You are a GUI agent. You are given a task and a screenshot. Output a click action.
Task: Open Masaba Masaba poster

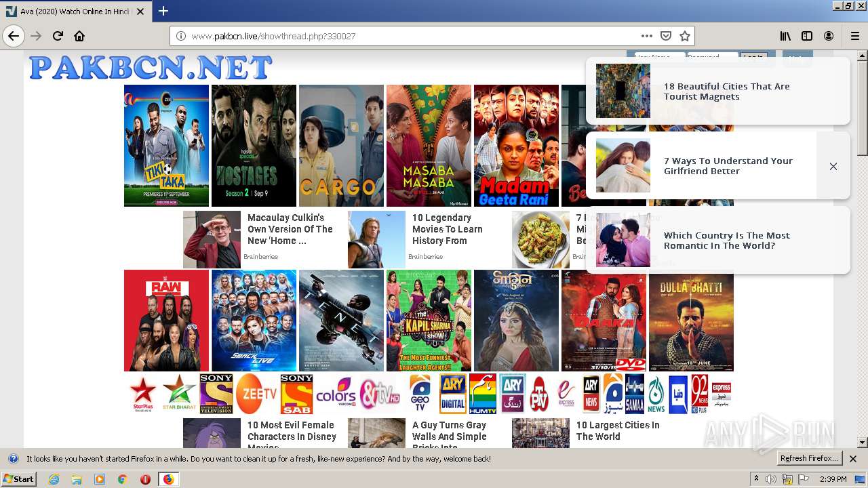(x=429, y=146)
